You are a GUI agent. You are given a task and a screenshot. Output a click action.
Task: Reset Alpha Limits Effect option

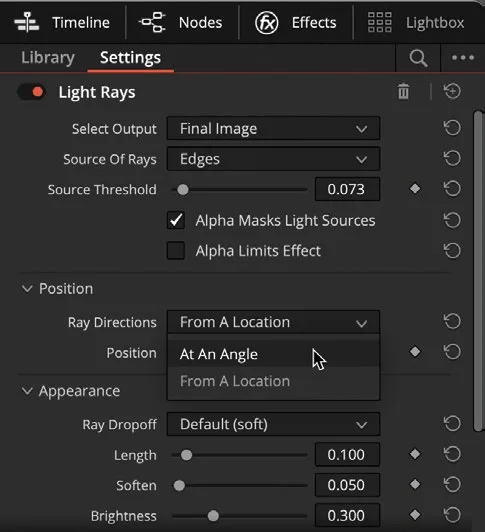coord(452,251)
